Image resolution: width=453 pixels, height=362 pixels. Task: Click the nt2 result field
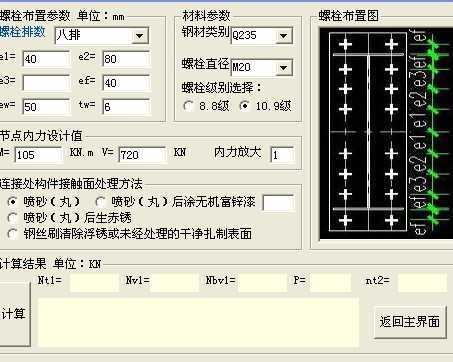point(422,282)
